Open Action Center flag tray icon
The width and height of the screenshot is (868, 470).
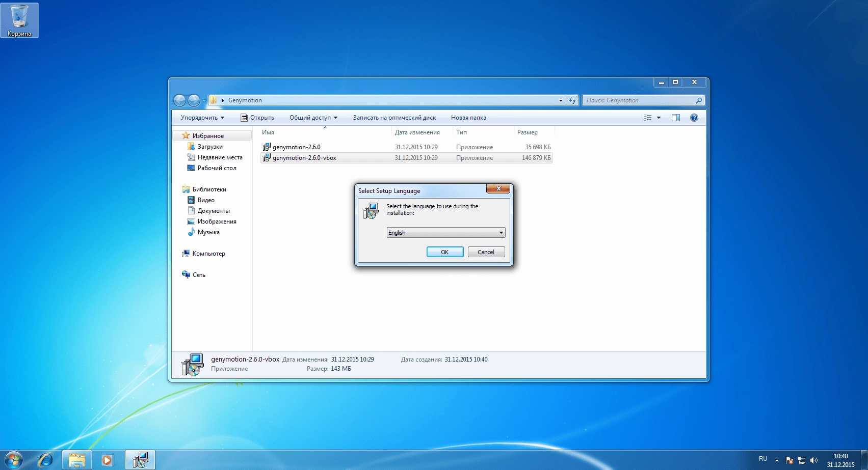[790, 460]
